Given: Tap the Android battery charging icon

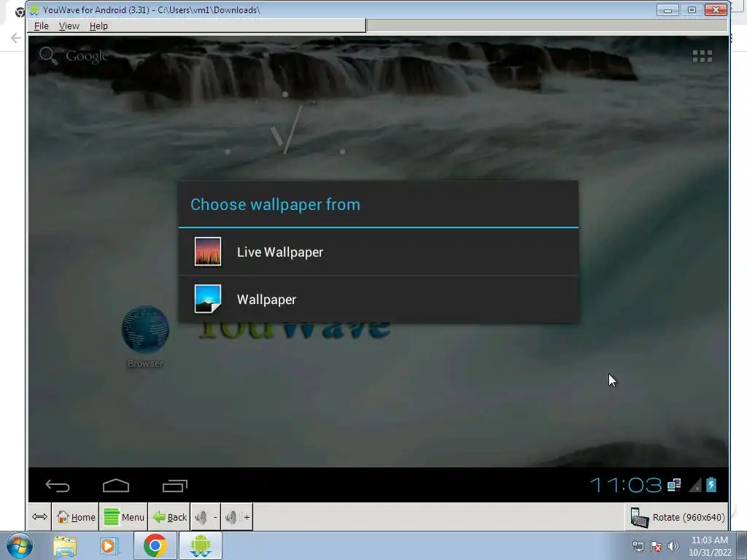Looking at the screenshot, I should pos(711,485).
